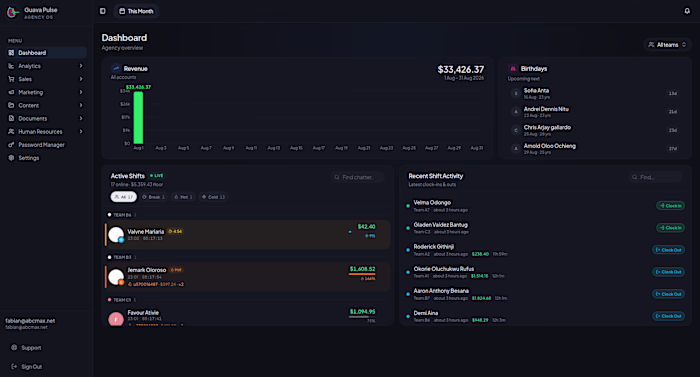Open Sales in the sidebar menu
The image size is (700, 377).
pyautogui.click(x=46, y=79)
